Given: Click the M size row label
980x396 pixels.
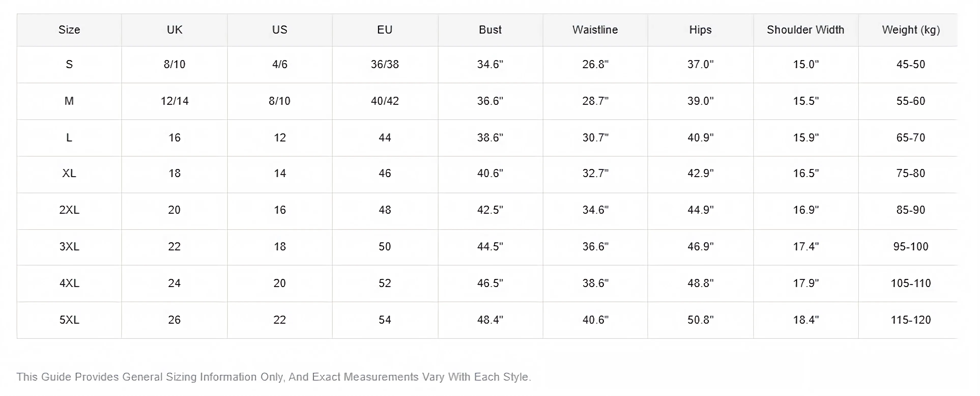Looking at the screenshot, I should pos(69,101).
